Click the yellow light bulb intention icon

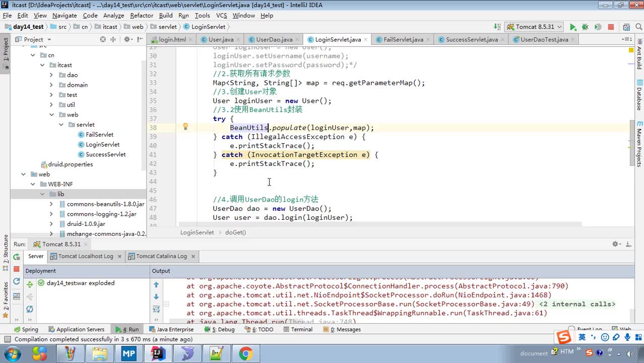[x=185, y=127]
